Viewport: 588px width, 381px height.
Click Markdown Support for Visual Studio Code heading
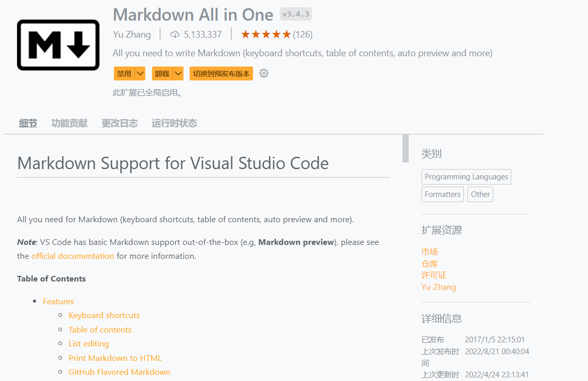coord(173,163)
